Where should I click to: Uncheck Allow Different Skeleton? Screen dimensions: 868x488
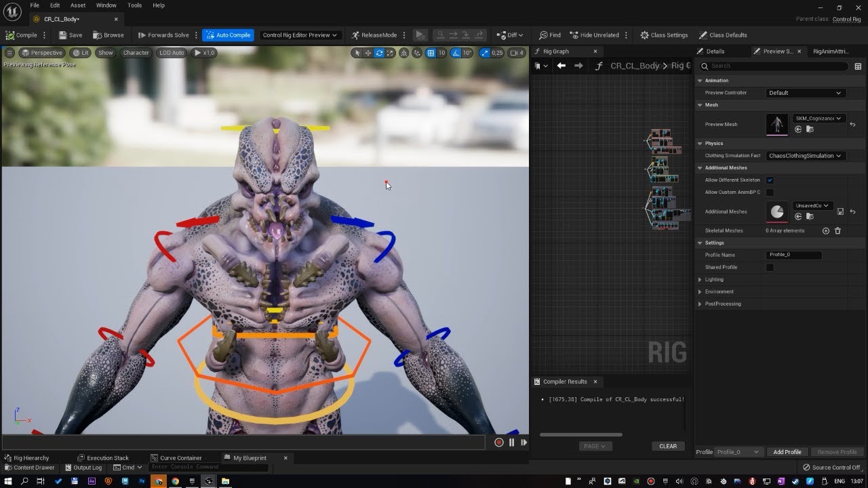(770, 180)
